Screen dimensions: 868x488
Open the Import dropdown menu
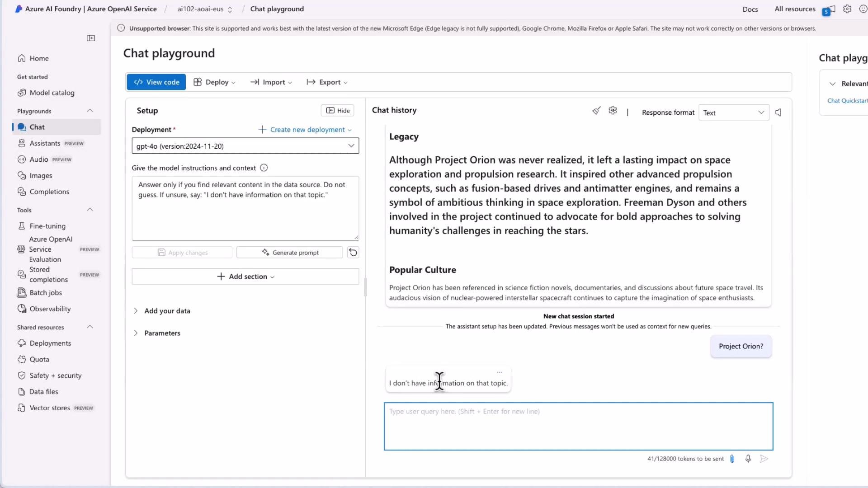coord(271,82)
